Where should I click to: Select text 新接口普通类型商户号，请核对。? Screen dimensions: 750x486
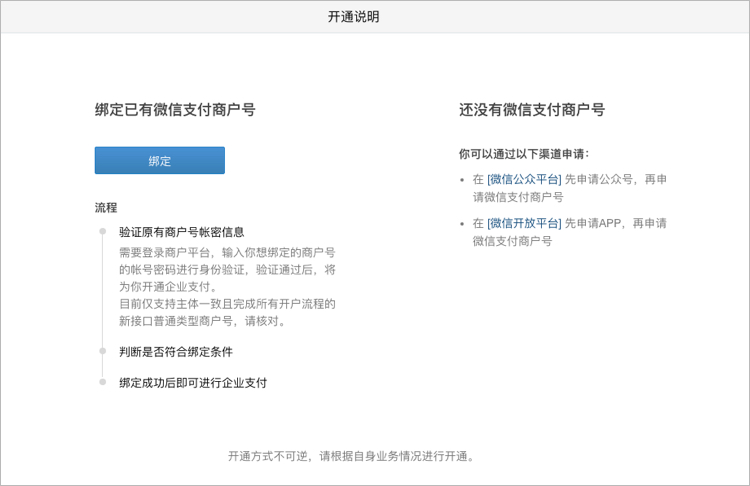tap(202, 321)
